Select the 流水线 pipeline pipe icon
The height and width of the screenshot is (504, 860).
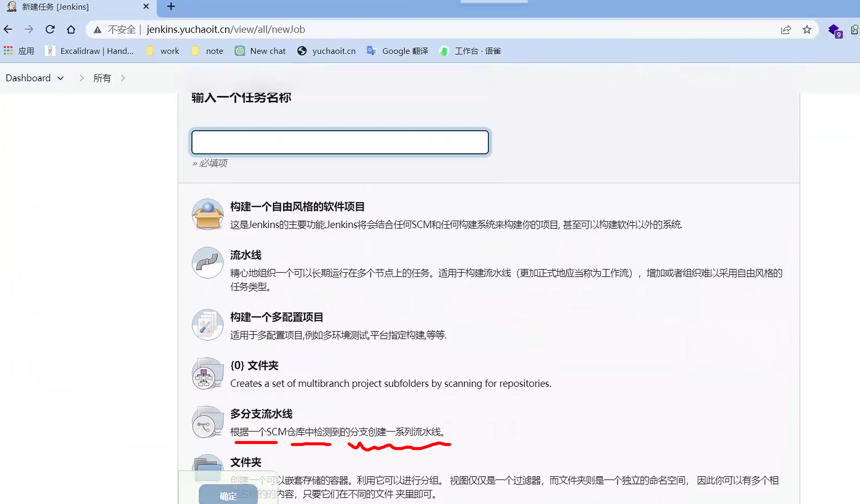pyautogui.click(x=207, y=263)
